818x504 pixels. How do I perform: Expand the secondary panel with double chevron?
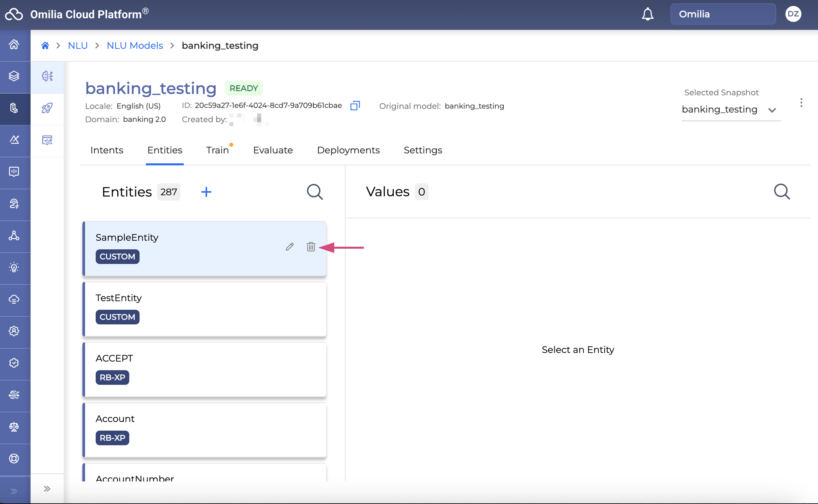pyautogui.click(x=47, y=489)
